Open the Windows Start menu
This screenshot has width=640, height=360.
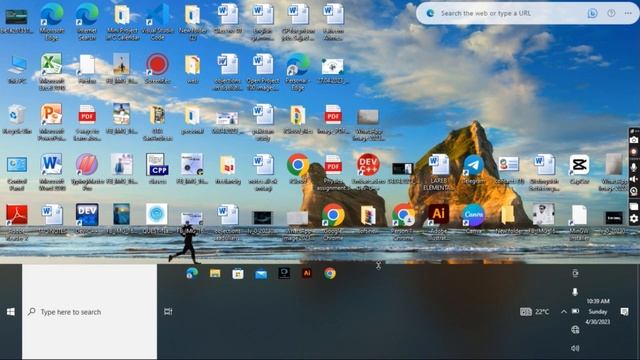click(11, 312)
